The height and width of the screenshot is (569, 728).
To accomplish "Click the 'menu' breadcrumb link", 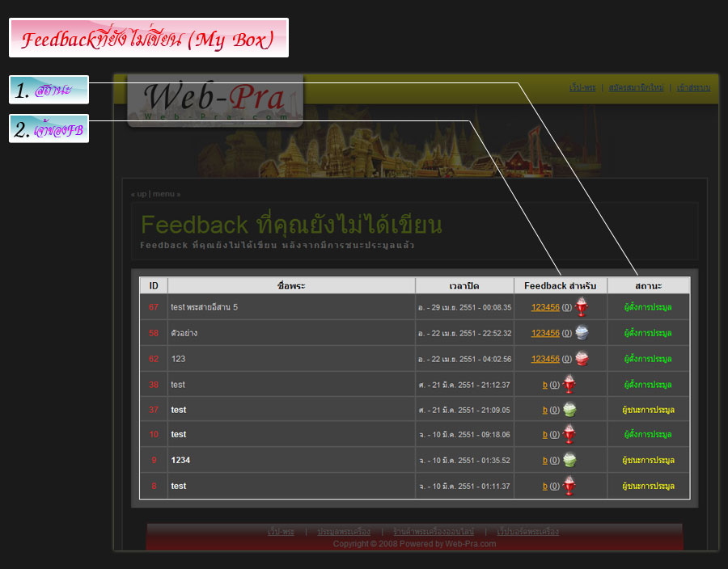I will 163,194.
